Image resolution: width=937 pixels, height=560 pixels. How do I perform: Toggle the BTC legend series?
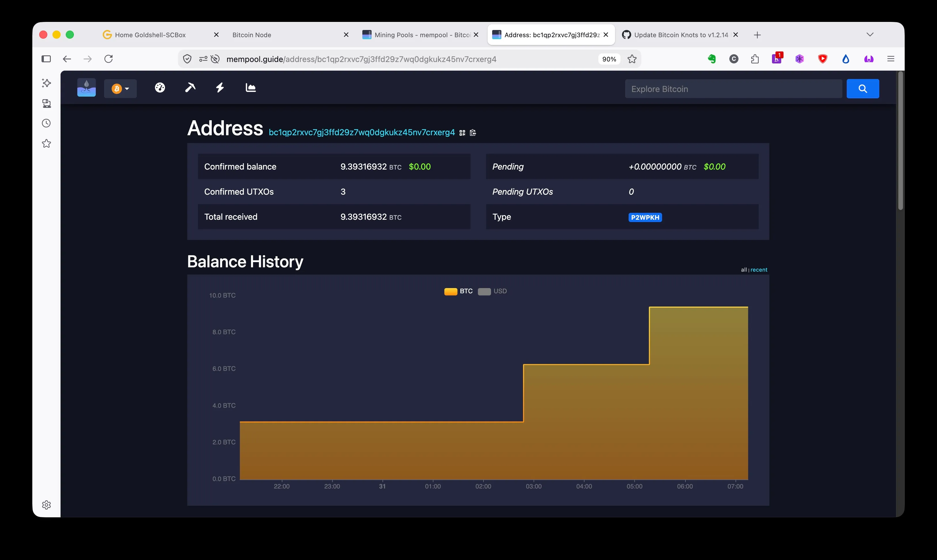(458, 291)
